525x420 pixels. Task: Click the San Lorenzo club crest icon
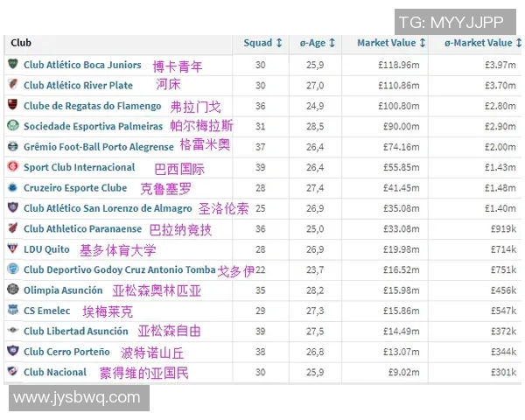coord(12,208)
